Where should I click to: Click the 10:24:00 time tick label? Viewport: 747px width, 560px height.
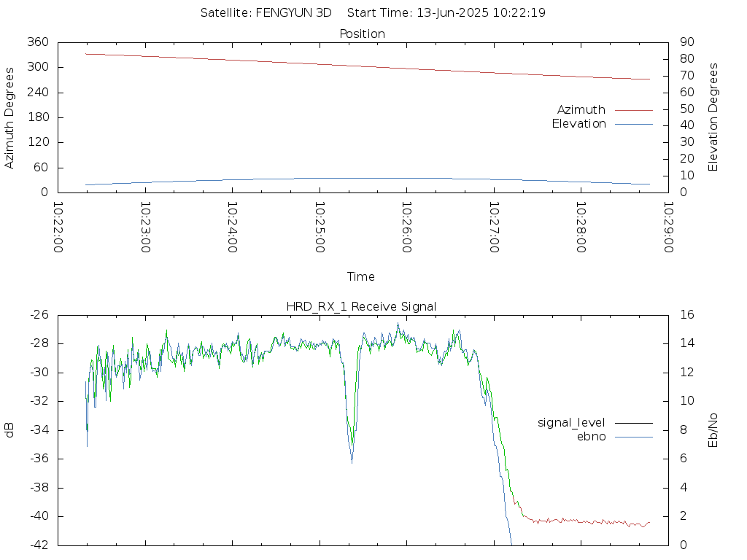point(233,227)
